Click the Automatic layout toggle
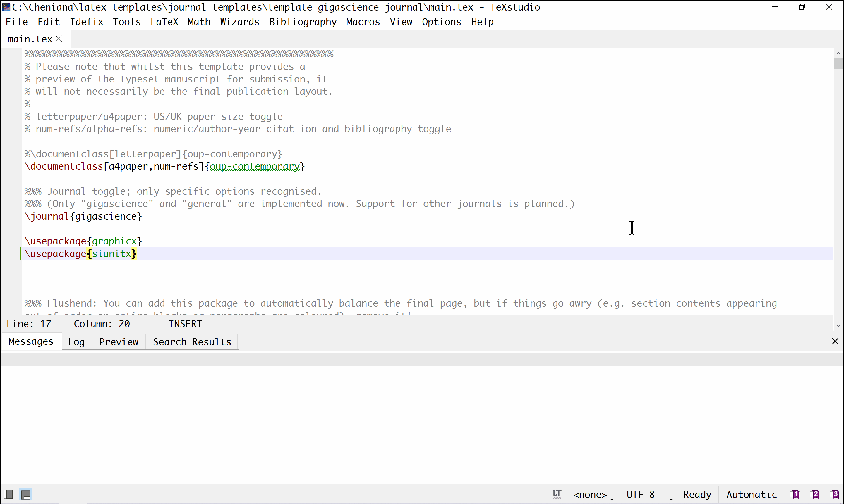The image size is (844, 504). [752, 494]
